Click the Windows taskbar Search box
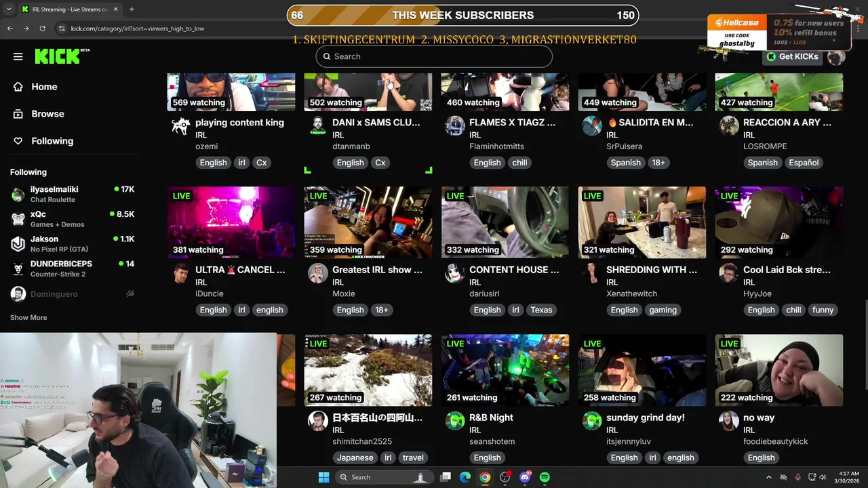Image resolution: width=868 pixels, height=488 pixels. (x=383, y=477)
